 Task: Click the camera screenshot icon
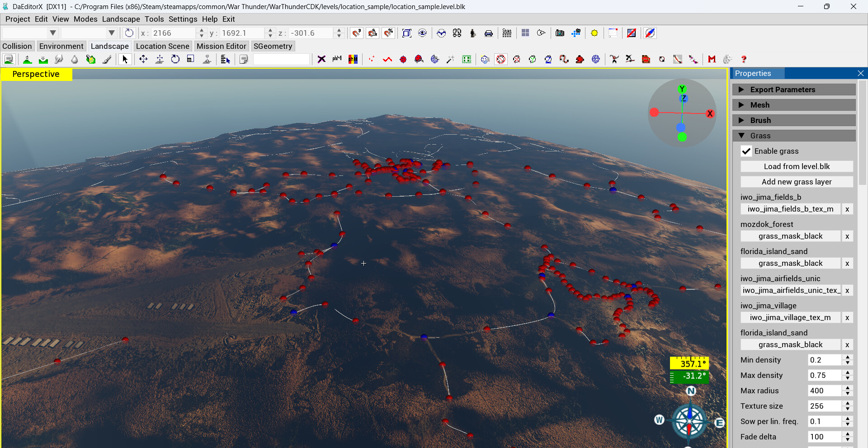[x=560, y=33]
